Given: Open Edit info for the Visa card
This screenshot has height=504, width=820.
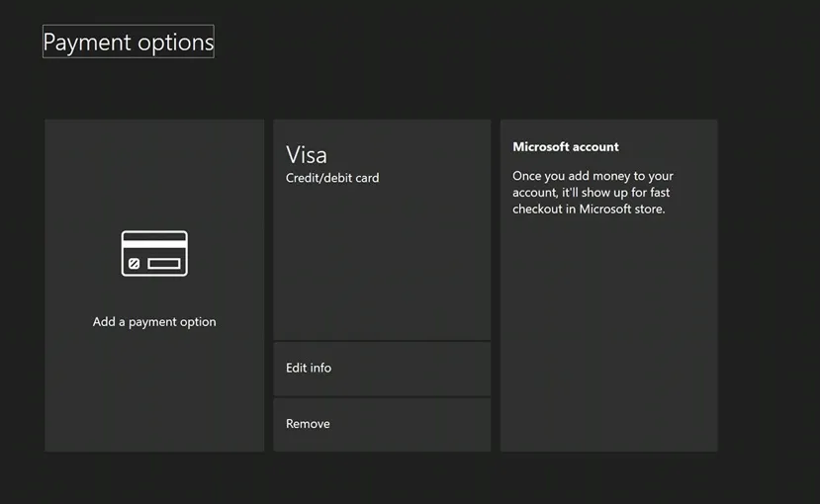Looking at the screenshot, I should tap(382, 369).
